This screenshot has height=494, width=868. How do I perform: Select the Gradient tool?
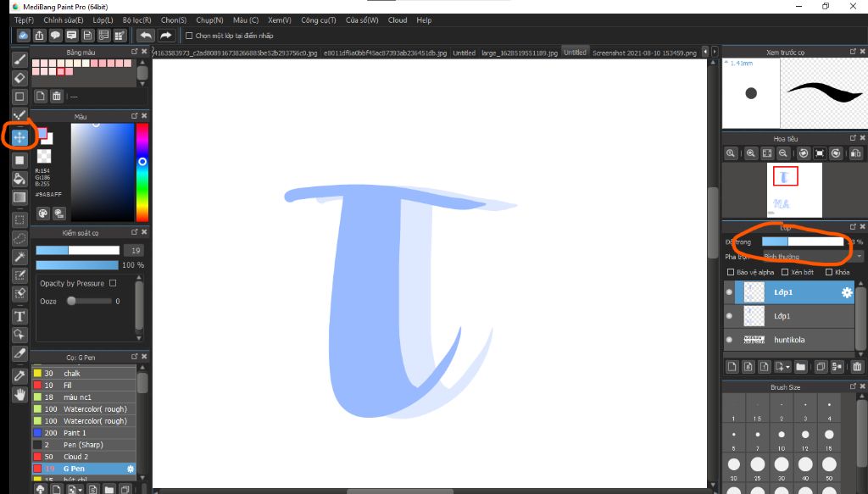[x=19, y=197]
